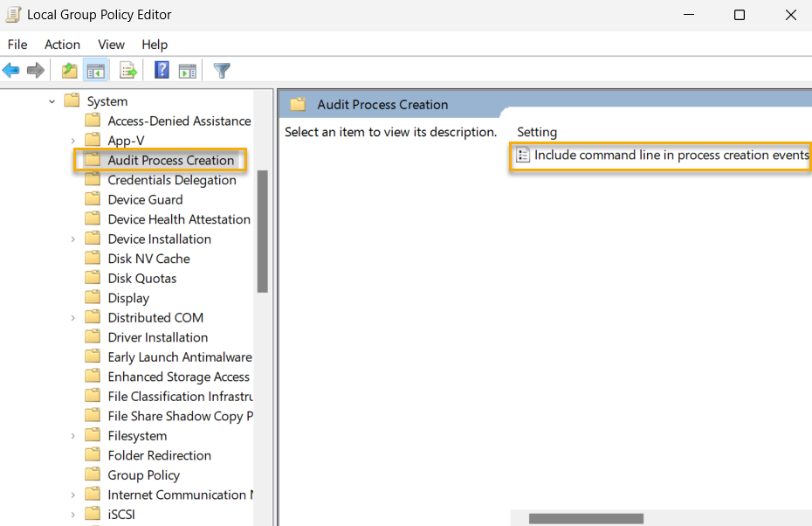The width and height of the screenshot is (812, 526).
Task: Toggle the Show/Hide Action Pane icon
Action: tap(188, 70)
